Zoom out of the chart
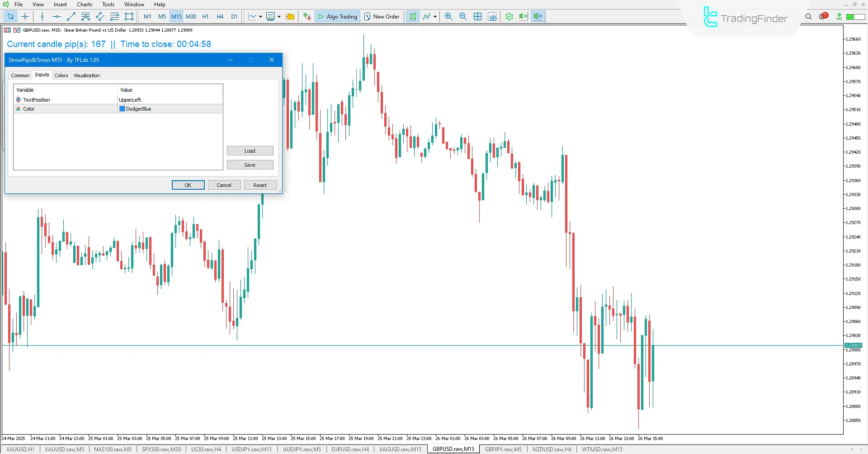The image size is (868, 454). (x=462, y=17)
